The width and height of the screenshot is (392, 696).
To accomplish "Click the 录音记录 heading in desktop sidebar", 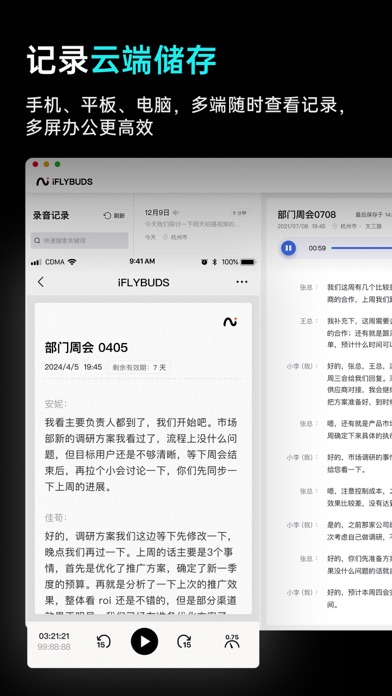I will 51,216.
